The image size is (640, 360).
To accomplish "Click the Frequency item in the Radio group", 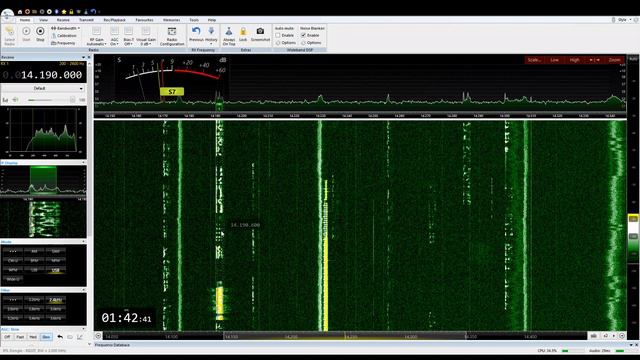I will coord(63,43).
